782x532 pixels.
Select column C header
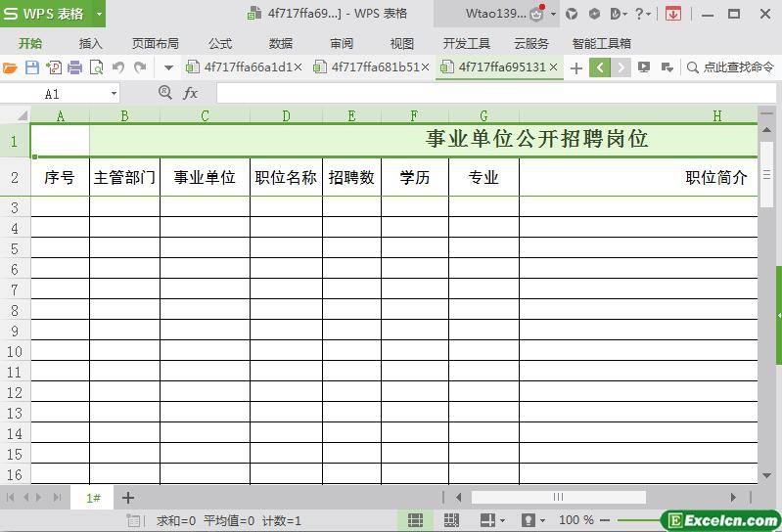[205, 116]
